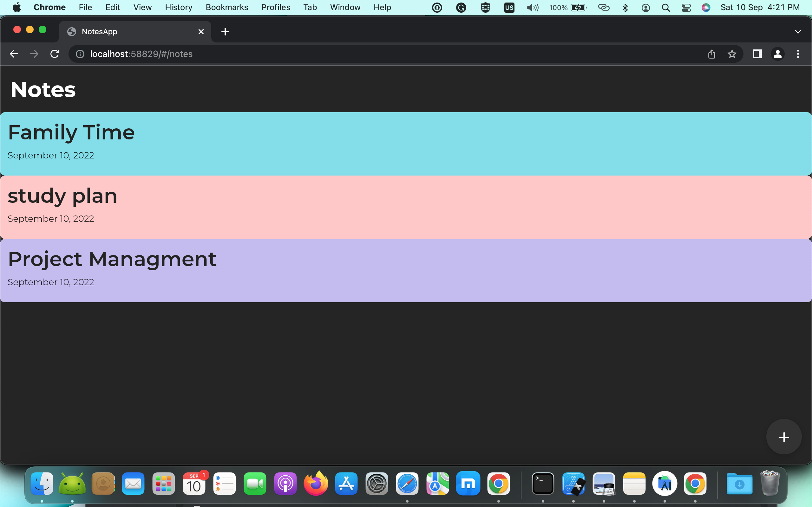This screenshot has height=507, width=812.
Task: Open a new browser tab
Action: (x=225, y=32)
